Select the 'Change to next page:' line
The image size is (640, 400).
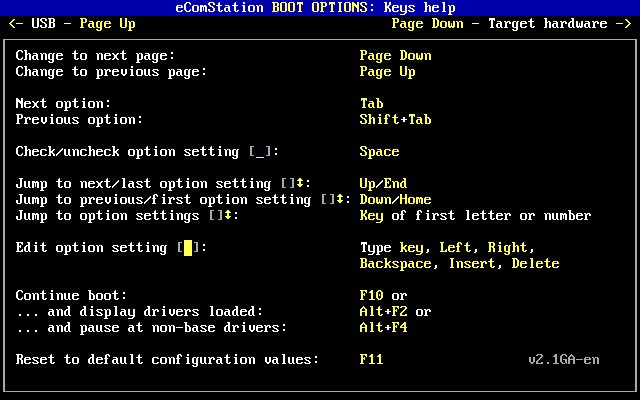95,56
